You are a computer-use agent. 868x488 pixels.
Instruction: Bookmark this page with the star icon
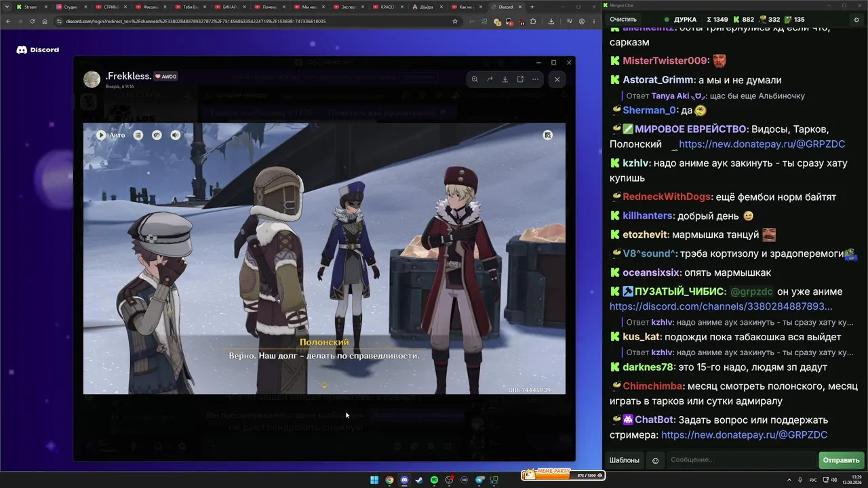point(454,21)
